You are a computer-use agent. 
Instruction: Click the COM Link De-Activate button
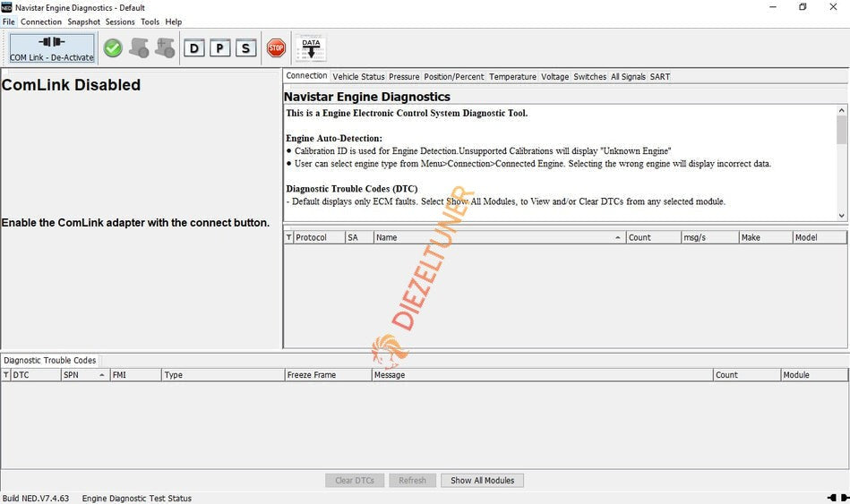click(51, 48)
